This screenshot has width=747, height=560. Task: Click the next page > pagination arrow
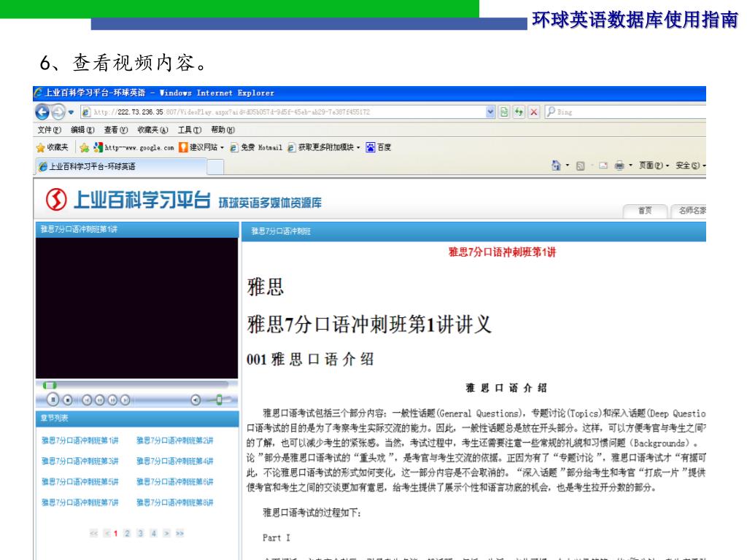tap(166, 533)
